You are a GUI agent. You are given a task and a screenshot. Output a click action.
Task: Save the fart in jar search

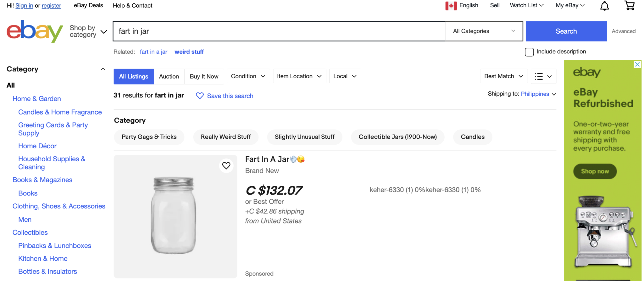coord(230,96)
